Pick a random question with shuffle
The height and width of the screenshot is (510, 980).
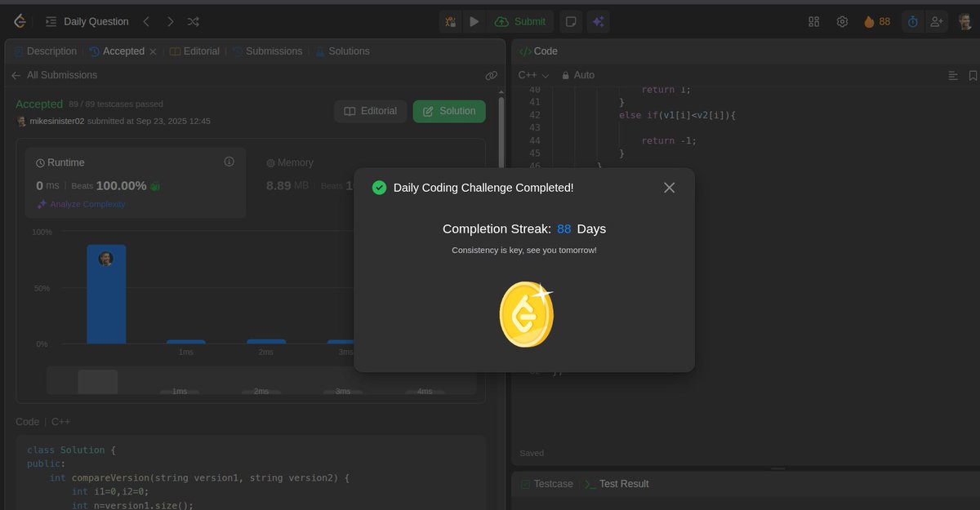click(193, 21)
